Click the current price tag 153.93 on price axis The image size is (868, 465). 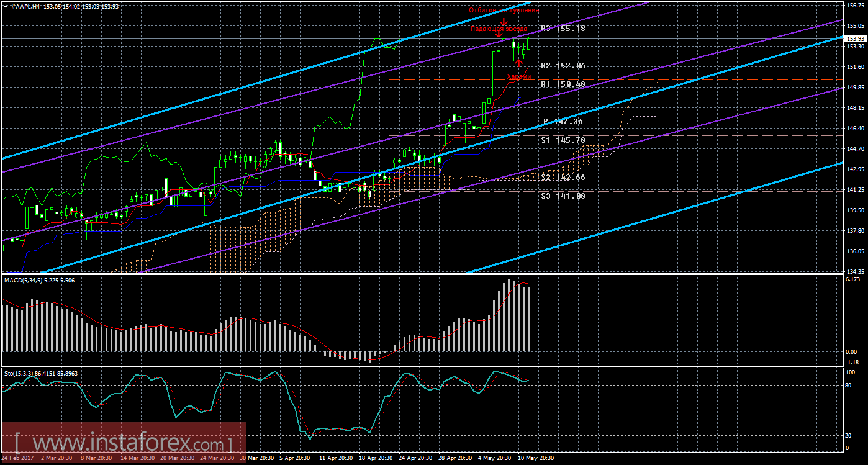coord(856,38)
